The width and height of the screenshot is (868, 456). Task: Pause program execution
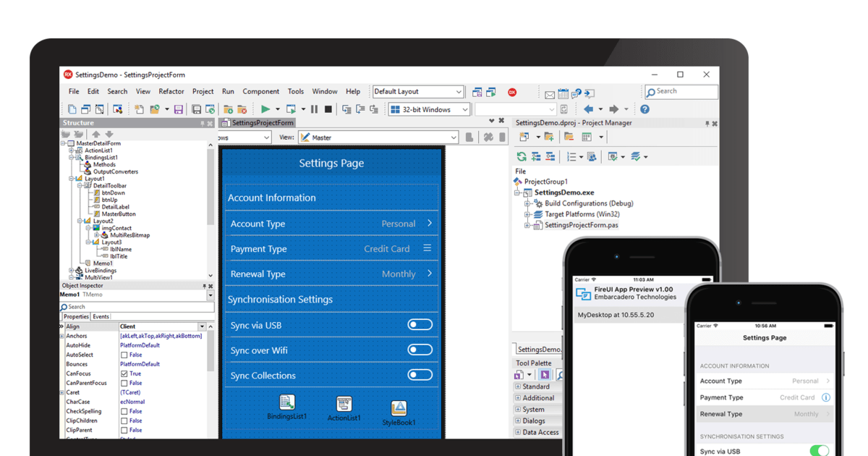coord(316,107)
